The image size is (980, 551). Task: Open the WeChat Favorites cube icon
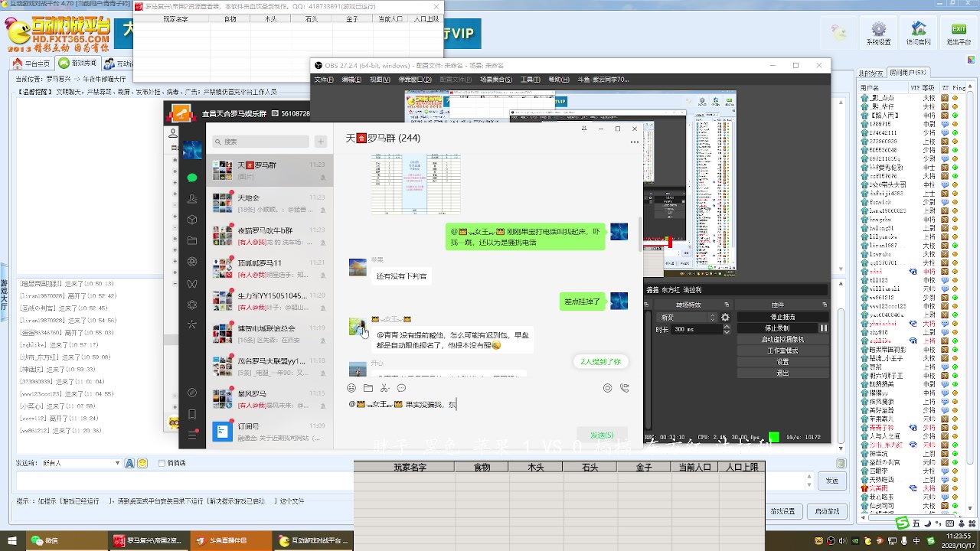tap(192, 220)
